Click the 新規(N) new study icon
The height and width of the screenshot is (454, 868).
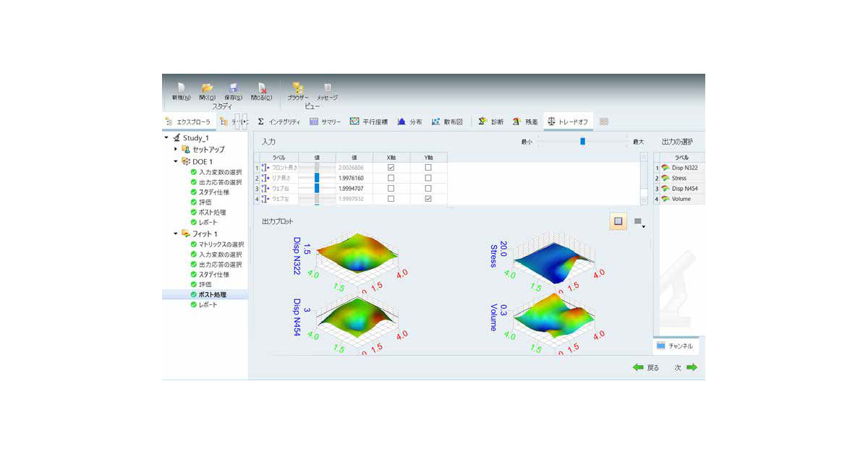tap(181, 87)
